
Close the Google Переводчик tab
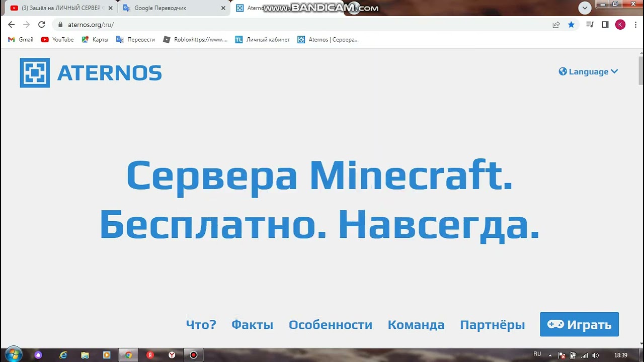point(223,8)
